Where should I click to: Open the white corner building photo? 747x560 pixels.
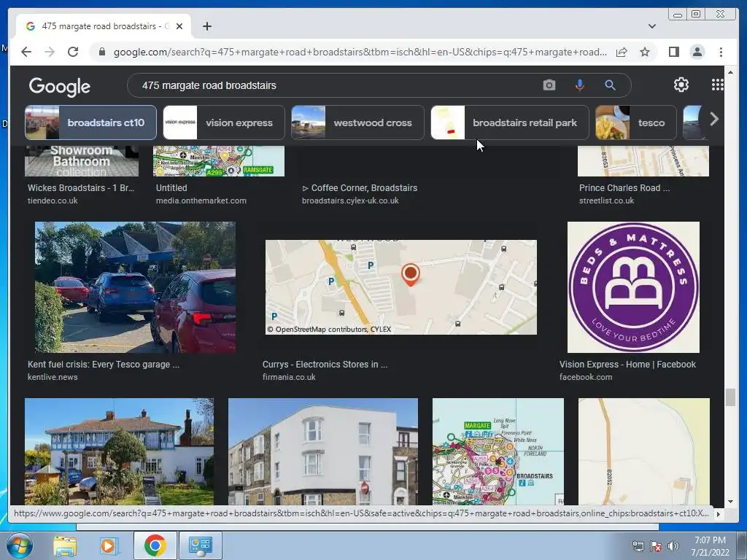323,451
